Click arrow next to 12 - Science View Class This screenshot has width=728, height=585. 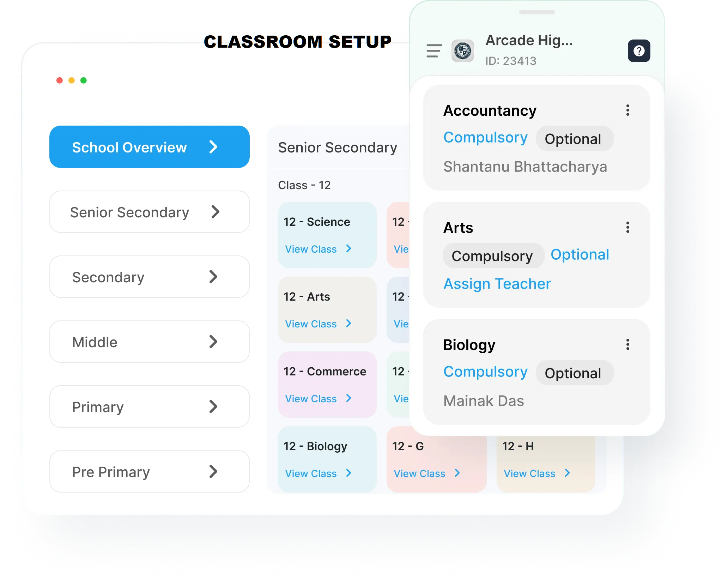coord(349,249)
